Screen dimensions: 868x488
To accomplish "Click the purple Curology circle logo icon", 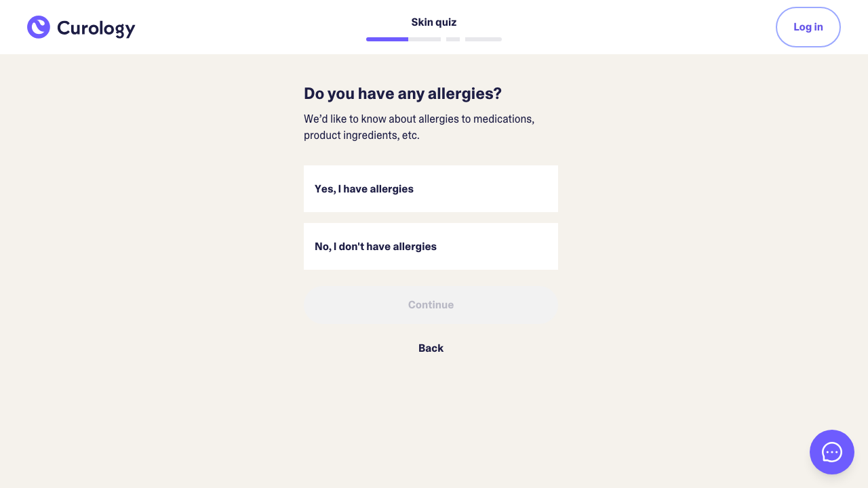I will click(39, 27).
